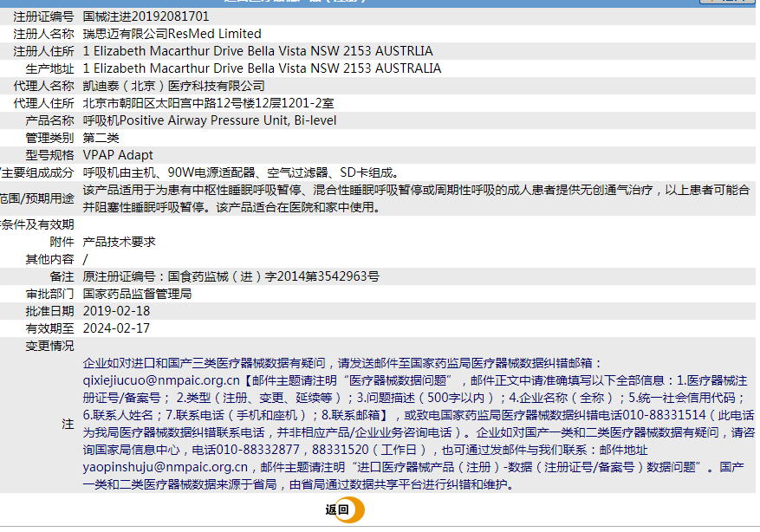
Task: Click the 注册人名称 label
Action: [x=43, y=34]
